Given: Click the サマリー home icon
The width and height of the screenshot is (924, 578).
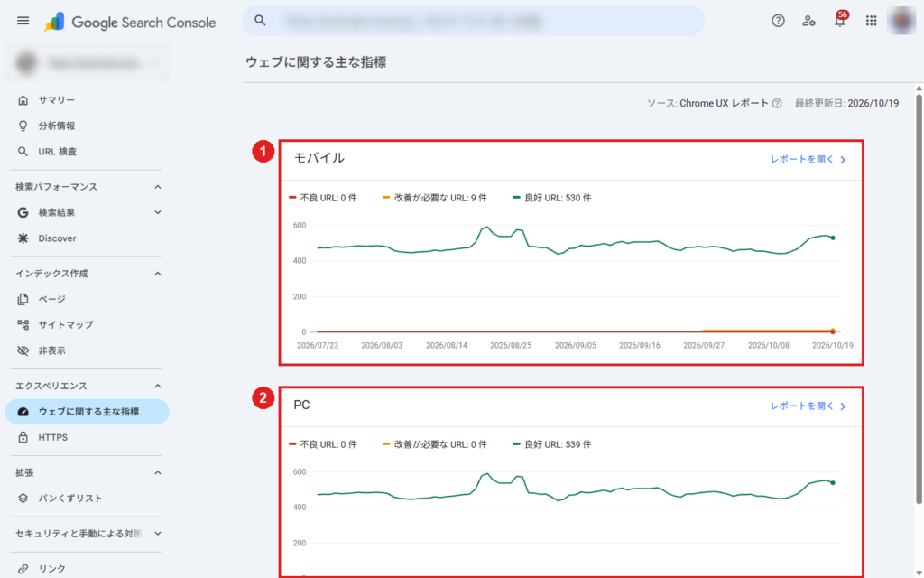Looking at the screenshot, I should (23, 100).
